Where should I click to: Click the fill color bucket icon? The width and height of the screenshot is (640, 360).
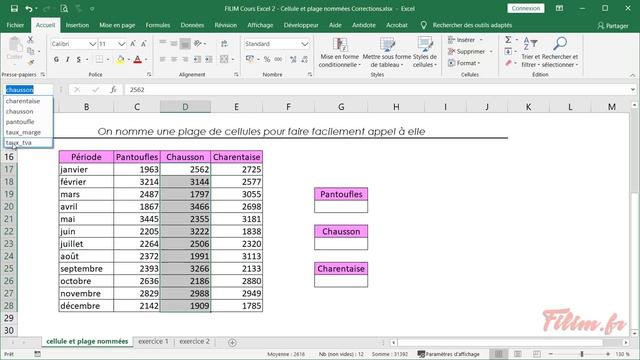pyautogui.click(x=120, y=60)
